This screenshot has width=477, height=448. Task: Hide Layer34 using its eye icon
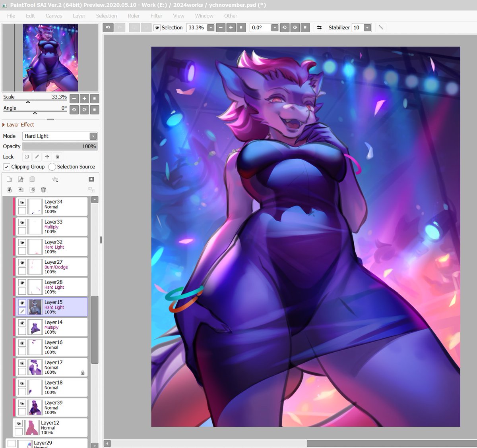(22, 203)
